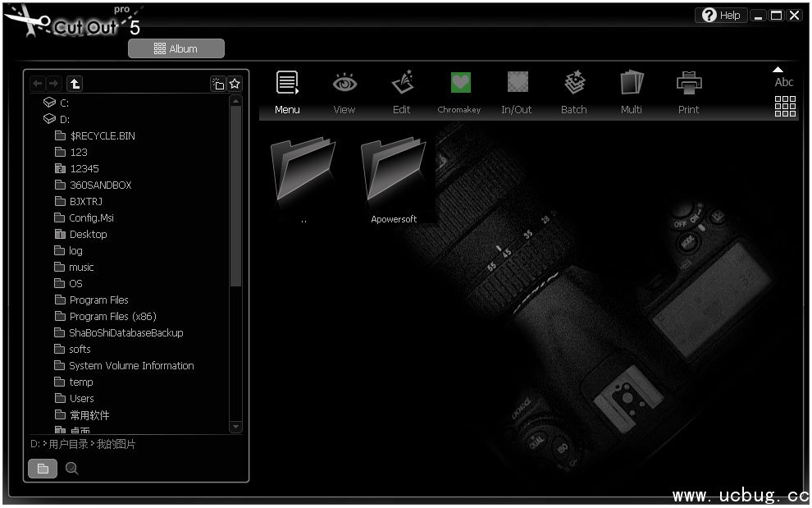The height and width of the screenshot is (508, 812).
Task: Open the Menu icon in the toolbar
Action: pyautogui.click(x=287, y=84)
